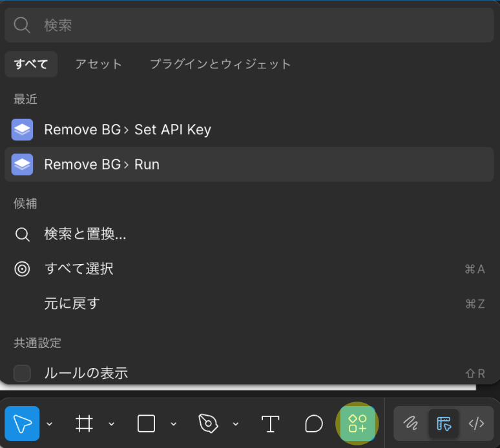
Task: Click the すべて選択 target icon
Action: [22, 269]
